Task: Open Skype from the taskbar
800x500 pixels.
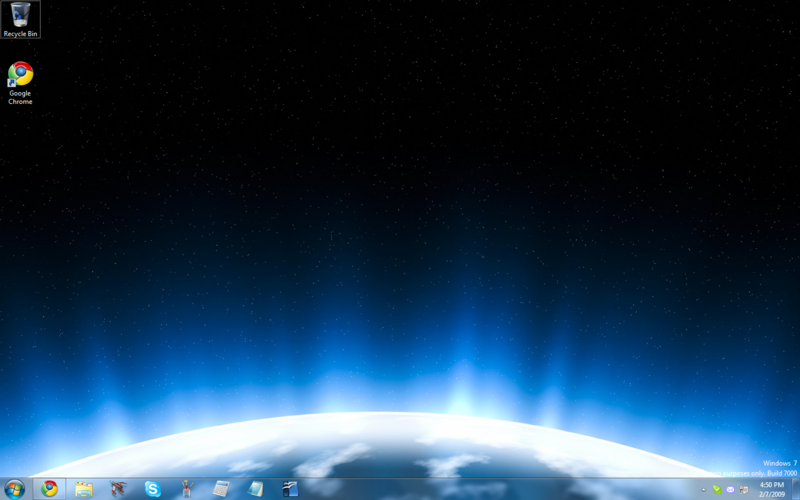Action: click(152, 489)
